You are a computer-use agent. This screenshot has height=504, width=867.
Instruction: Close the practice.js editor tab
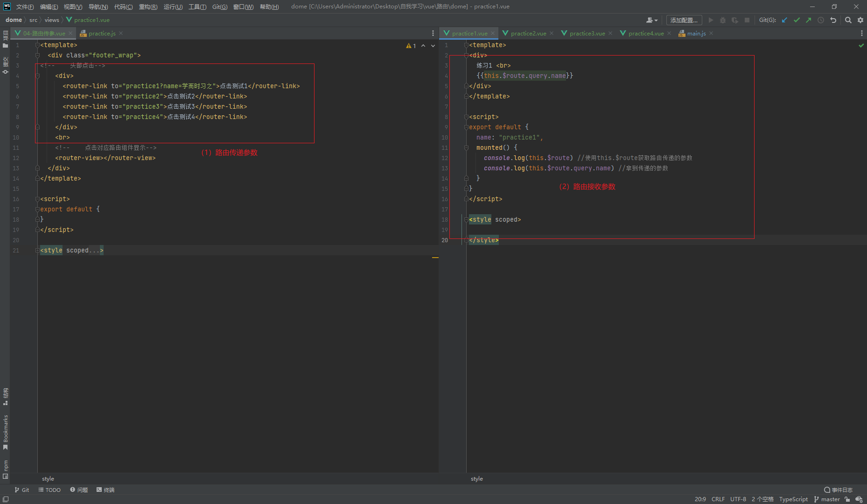pos(121,33)
